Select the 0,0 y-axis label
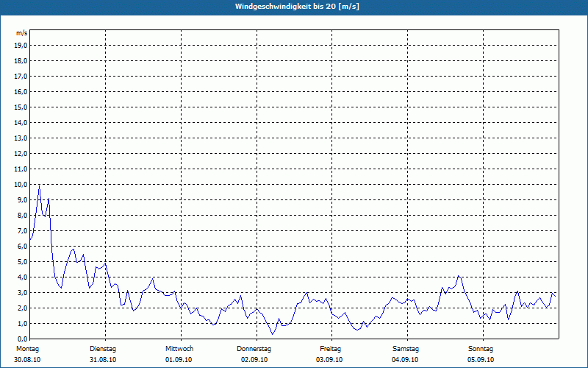Viewport: 588px width, 368px height. (x=22, y=339)
